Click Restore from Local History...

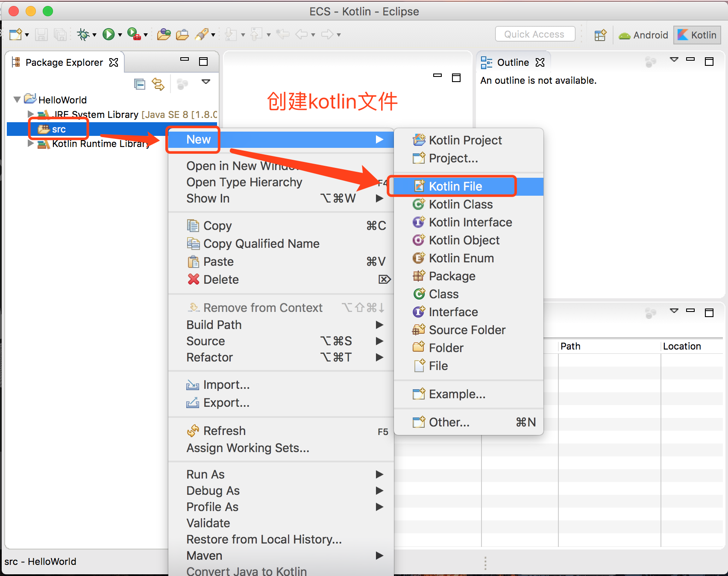pyautogui.click(x=281, y=539)
